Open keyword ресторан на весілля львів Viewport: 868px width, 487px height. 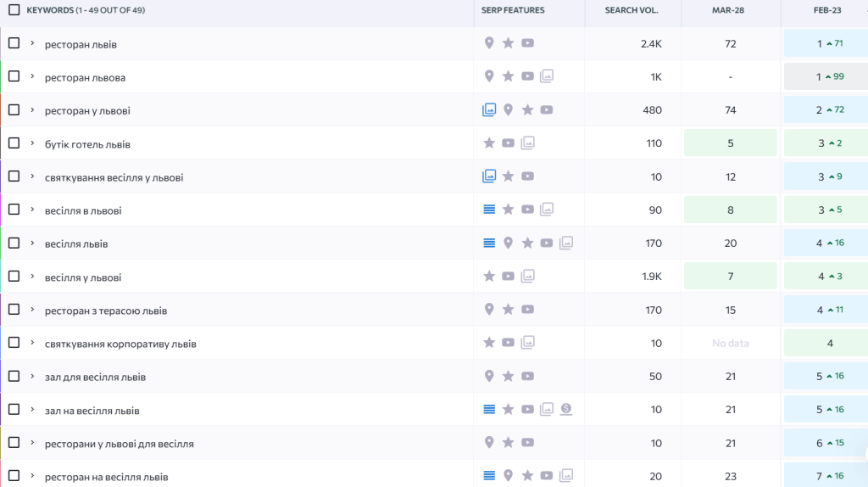click(106, 477)
